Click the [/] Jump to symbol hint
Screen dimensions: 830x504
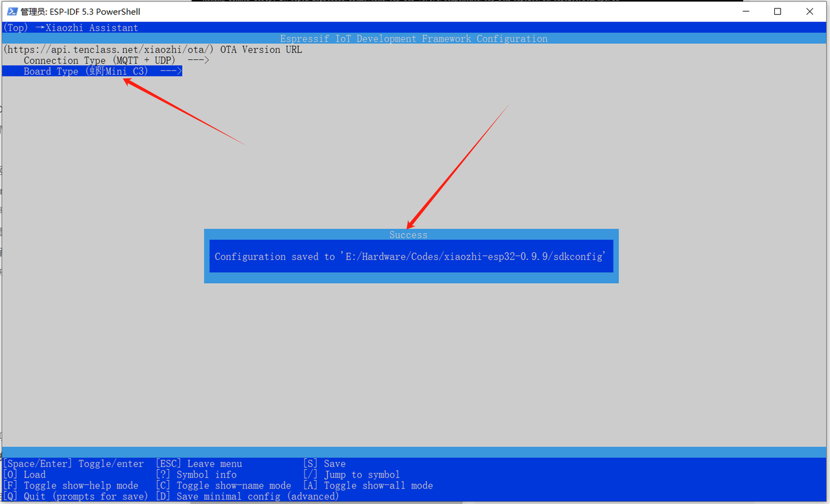point(351,475)
